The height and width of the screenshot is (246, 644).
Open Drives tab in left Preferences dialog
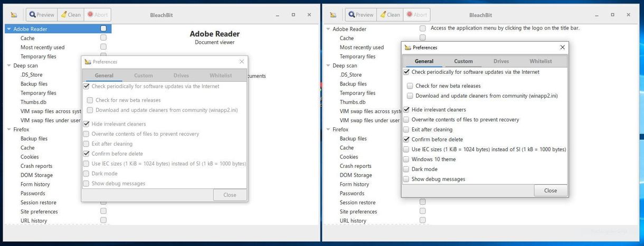coord(181,75)
